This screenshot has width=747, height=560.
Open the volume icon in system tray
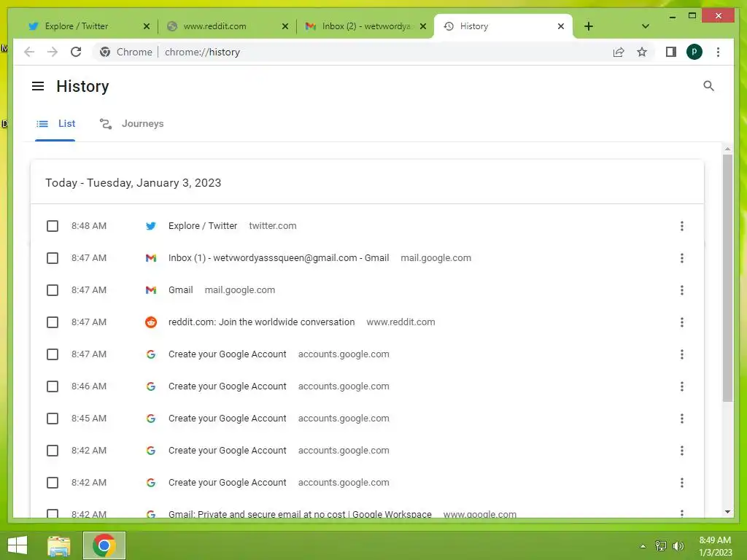(678, 545)
